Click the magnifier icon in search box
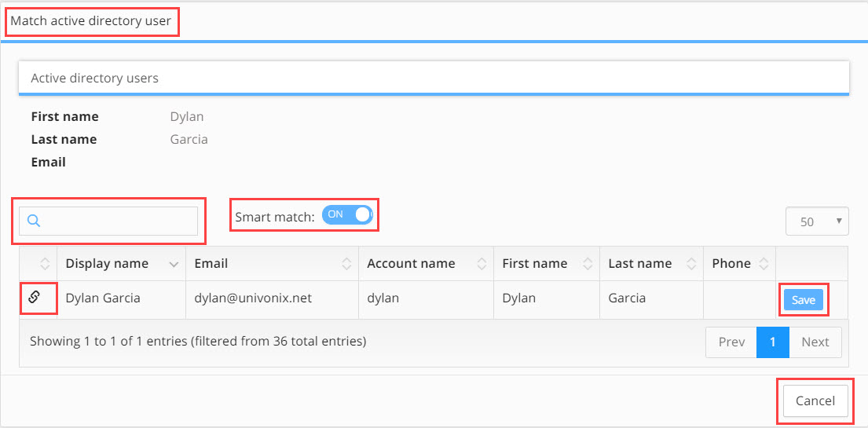The width and height of the screenshot is (868, 428). click(x=33, y=221)
